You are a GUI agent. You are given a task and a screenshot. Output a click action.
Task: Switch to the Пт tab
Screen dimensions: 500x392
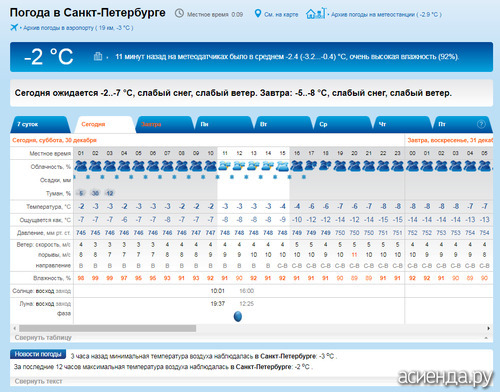click(x=462, y=124)
